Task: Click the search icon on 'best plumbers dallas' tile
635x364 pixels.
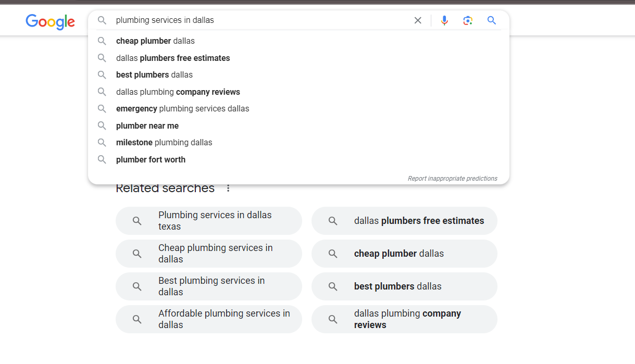Action: pos(333,286)
